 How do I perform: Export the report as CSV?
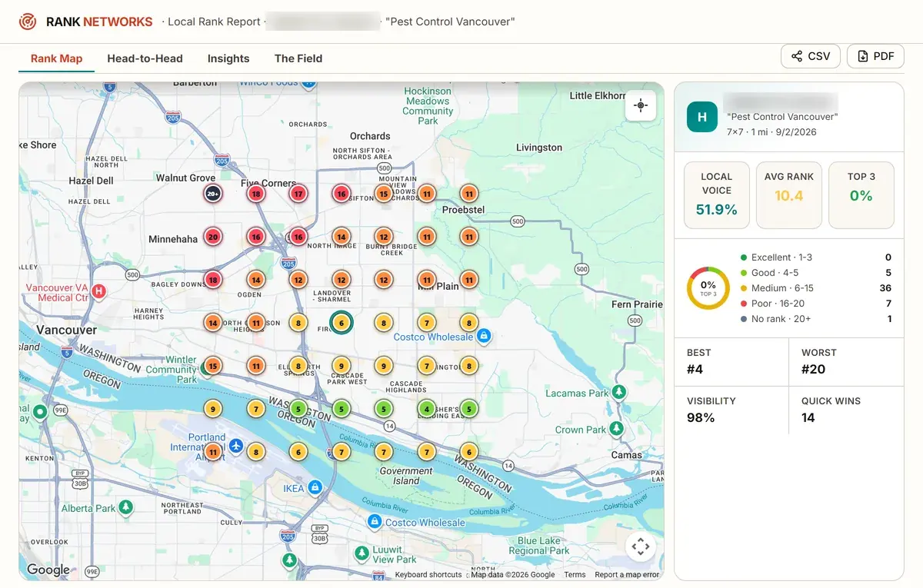(x=811, y=56)
